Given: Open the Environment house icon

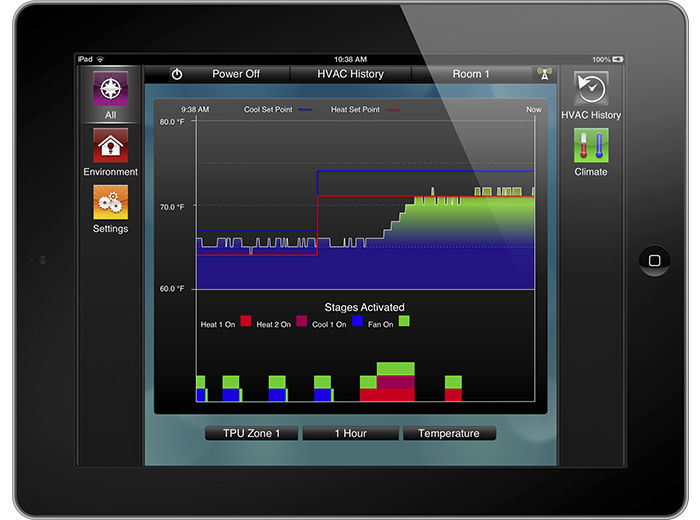Looking at the screenshot, I should [x=111, y=145].
